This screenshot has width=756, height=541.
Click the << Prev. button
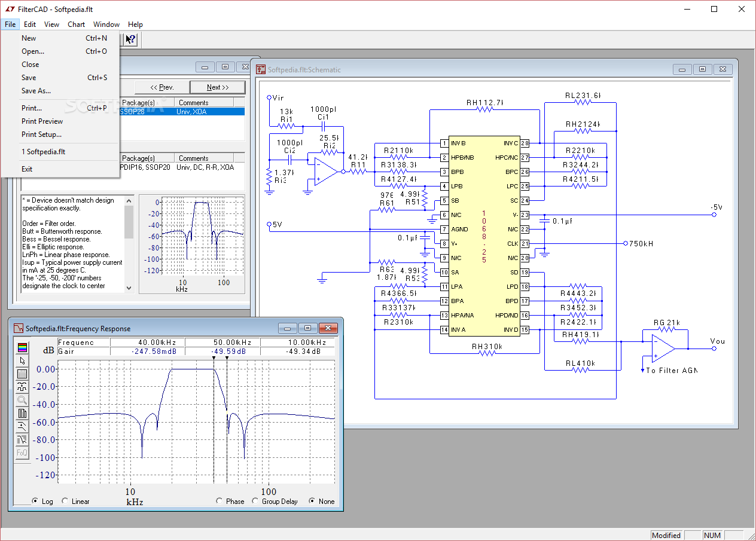click(x=162, y=87)
